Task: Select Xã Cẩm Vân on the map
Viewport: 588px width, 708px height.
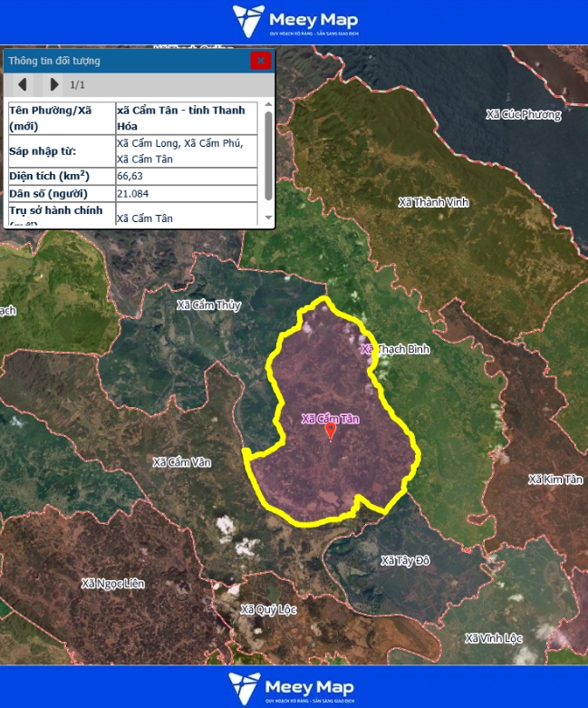Action: tap(181, 462)
